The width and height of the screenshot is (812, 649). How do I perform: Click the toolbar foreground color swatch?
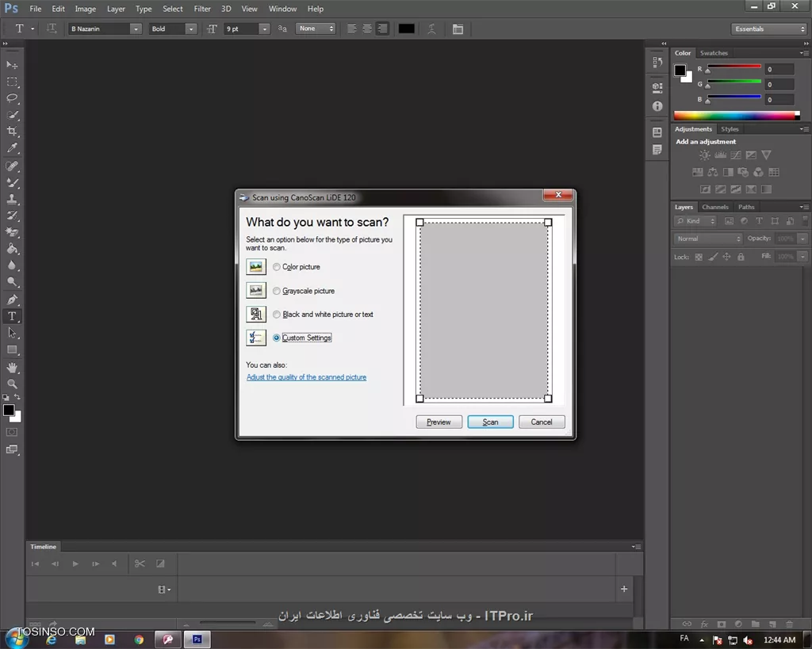pyautogui.click(x=9, y=410)
